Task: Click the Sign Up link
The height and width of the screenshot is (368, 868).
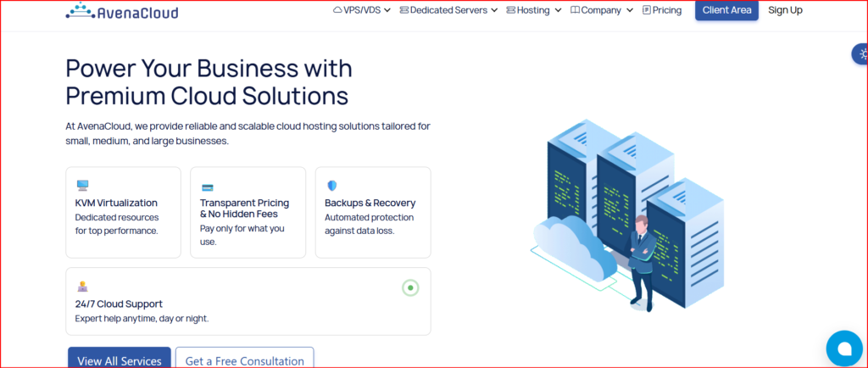Action: coord(785,10)
